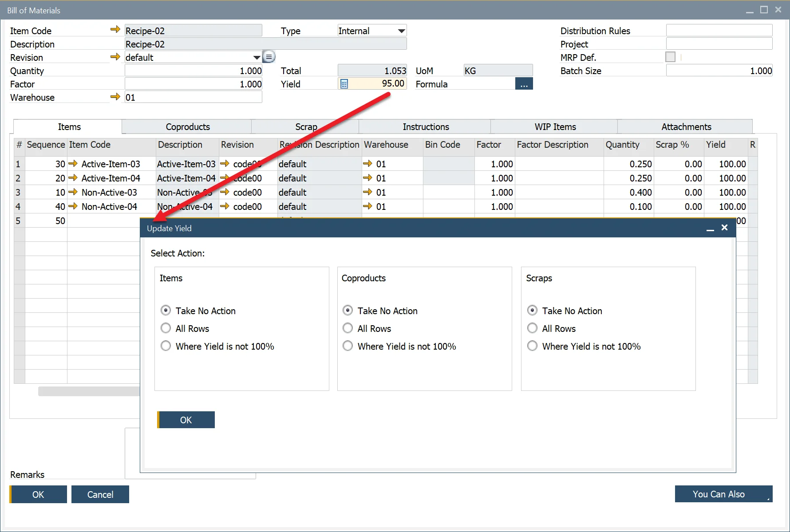Select All Rows under Scraps action
This screenshot has height=532, width=790.
[532, 328]
